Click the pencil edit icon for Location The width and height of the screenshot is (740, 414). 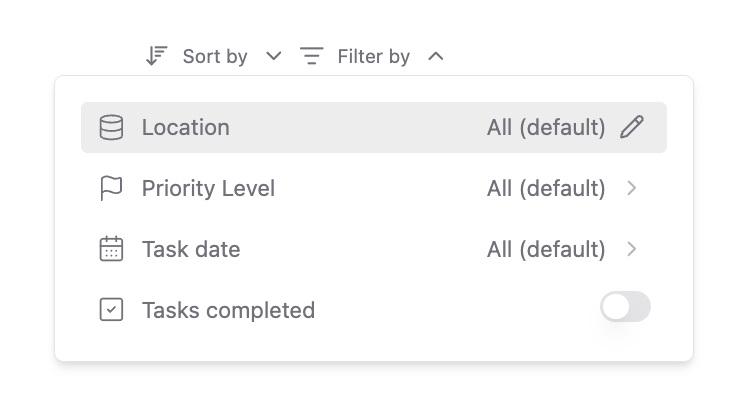(x=632, y=127)
